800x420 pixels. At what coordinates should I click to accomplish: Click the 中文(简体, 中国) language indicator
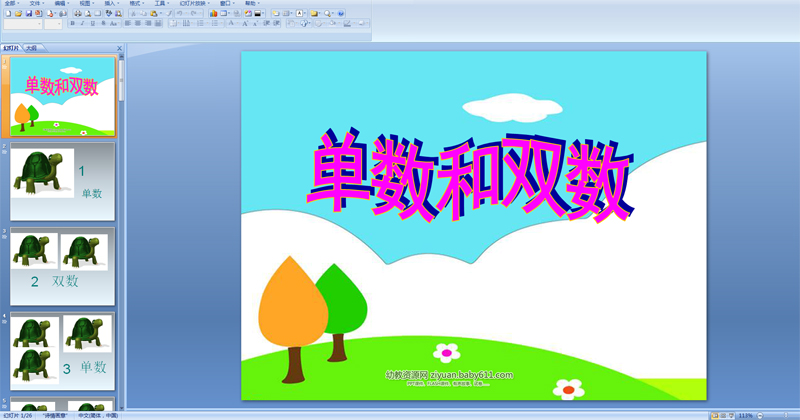[x=98, y=416]
